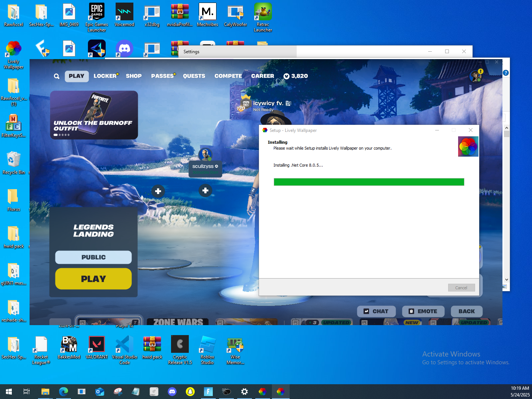Image resolution: width=532 pixels, height=399 pixels.
Task: Launch BakkesMod desktop shortcut
Action: point(69,348)
